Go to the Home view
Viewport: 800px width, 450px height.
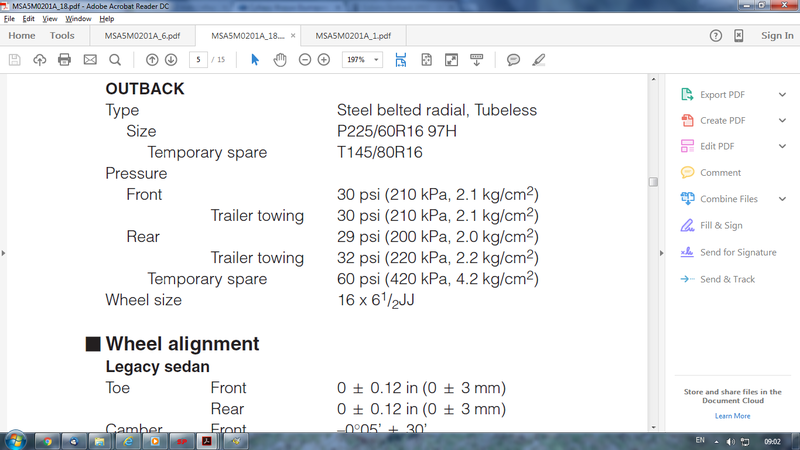(x=22, y=36)
